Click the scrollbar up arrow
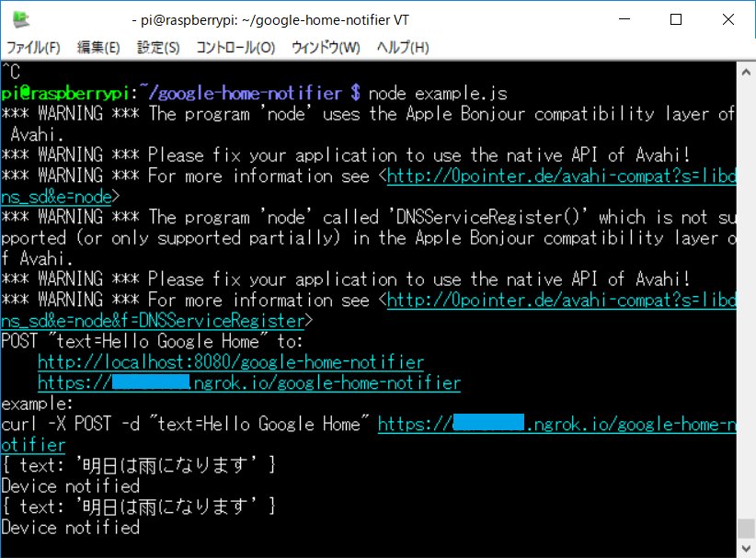 coord(746,73)
